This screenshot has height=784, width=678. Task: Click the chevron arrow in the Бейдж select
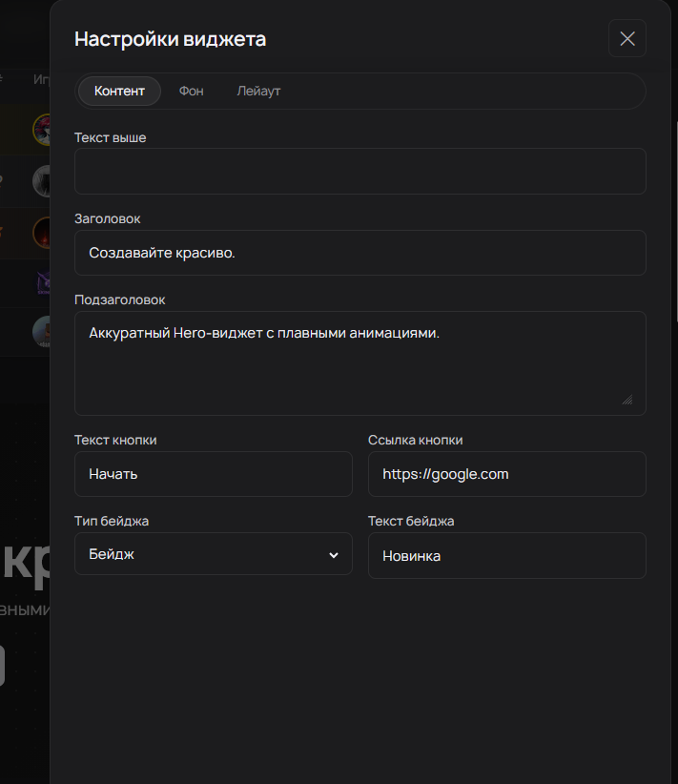click(333, 555)
